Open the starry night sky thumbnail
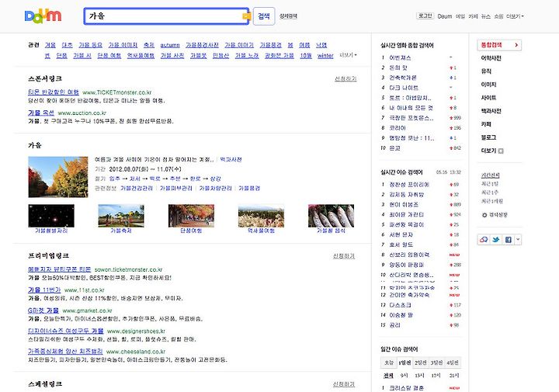 pyautogui.click(x=51, y=216)
